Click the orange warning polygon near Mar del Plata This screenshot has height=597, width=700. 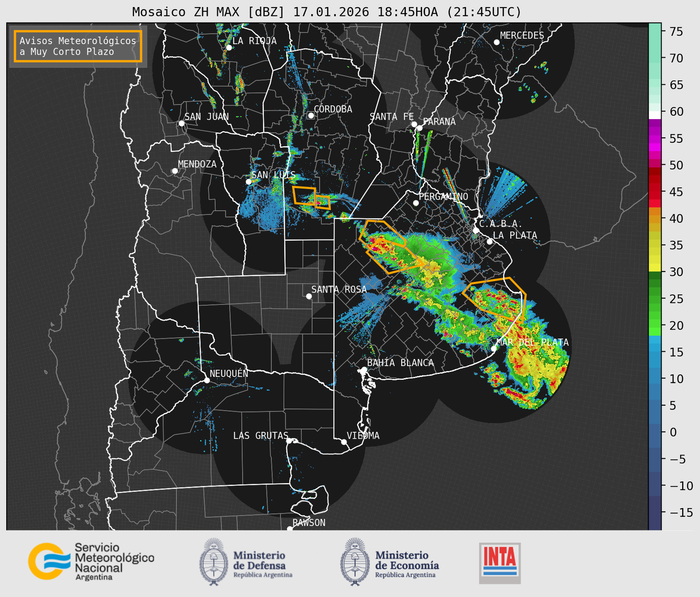495,300
